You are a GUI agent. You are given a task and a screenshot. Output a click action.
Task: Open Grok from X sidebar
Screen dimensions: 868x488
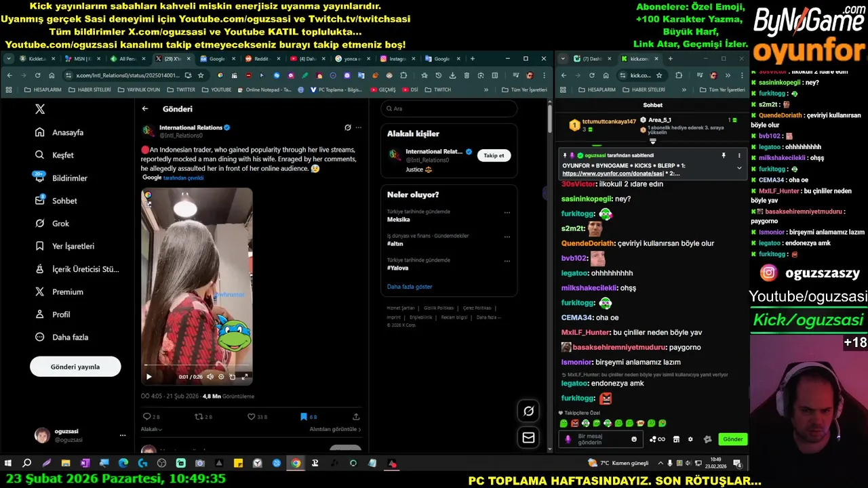pos(52,223)
